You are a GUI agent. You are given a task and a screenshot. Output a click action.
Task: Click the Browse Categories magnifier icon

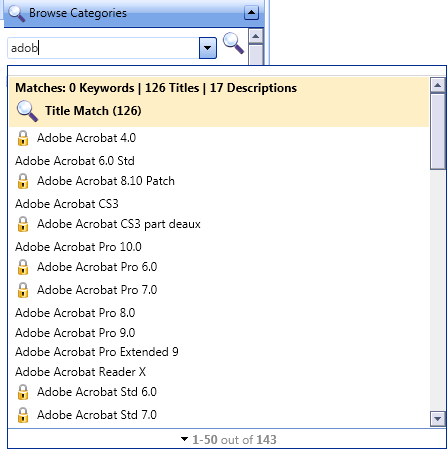pyautogui.click(x=17, y=13)
